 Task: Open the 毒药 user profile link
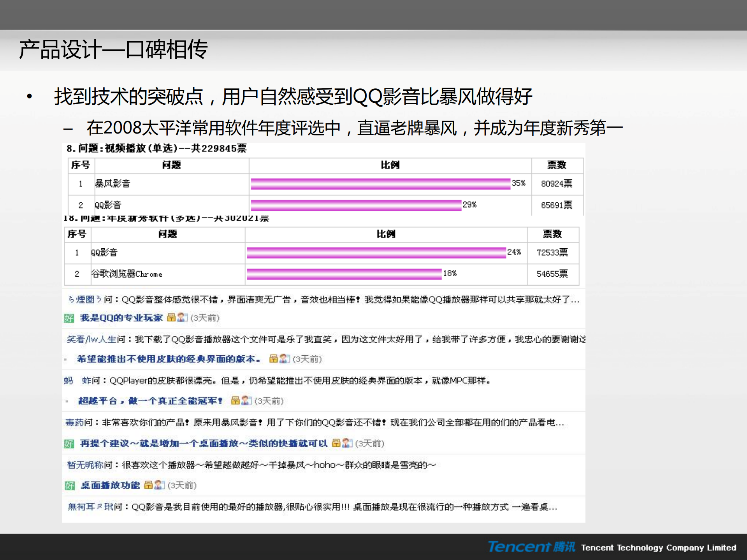point(74,423)
